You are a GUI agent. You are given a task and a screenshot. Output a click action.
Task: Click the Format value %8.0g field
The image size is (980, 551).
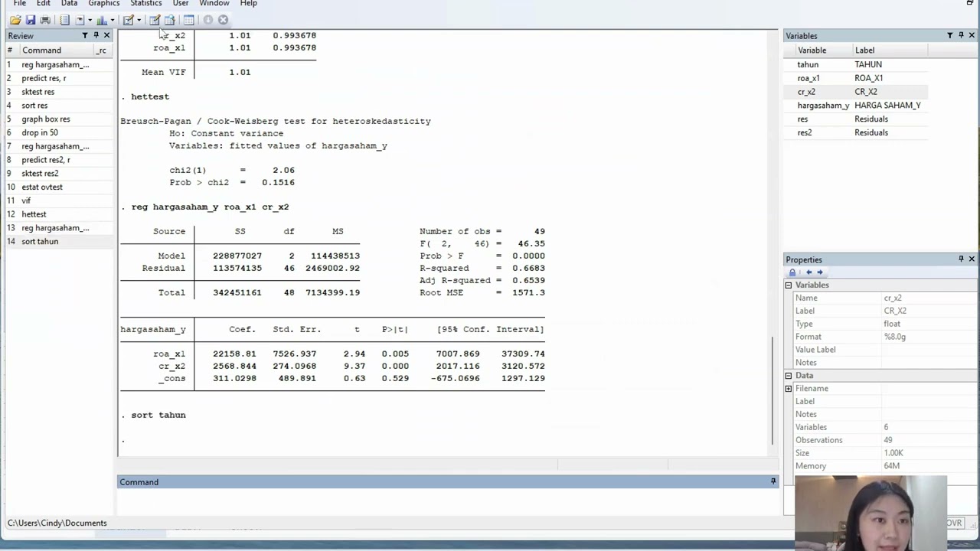[x=928, y=337]
